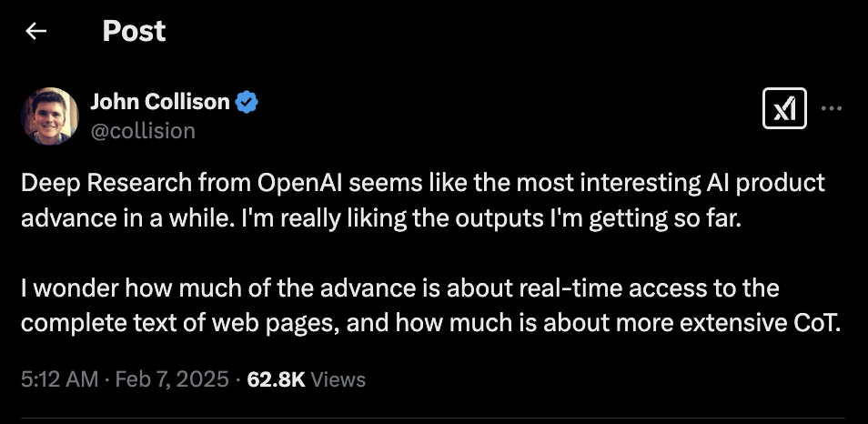The height and width of the screenshot is (424, 868).
Task: Click the "Views" label
Action: (x=338, y=379)
